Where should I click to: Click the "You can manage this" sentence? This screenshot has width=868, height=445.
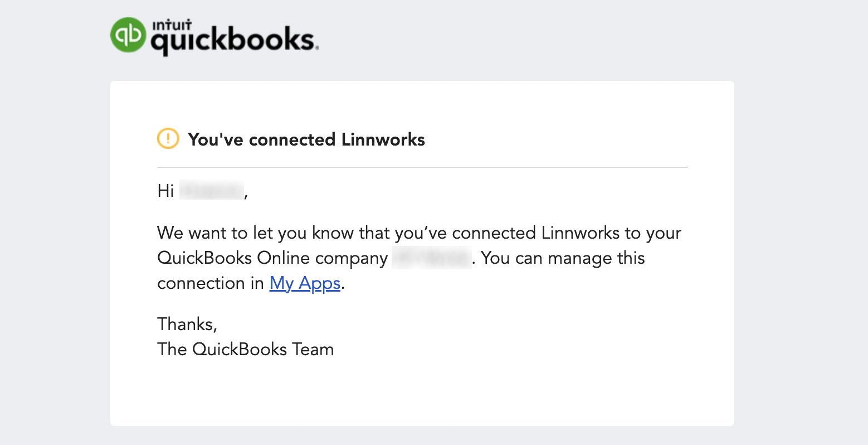(563, 258)
